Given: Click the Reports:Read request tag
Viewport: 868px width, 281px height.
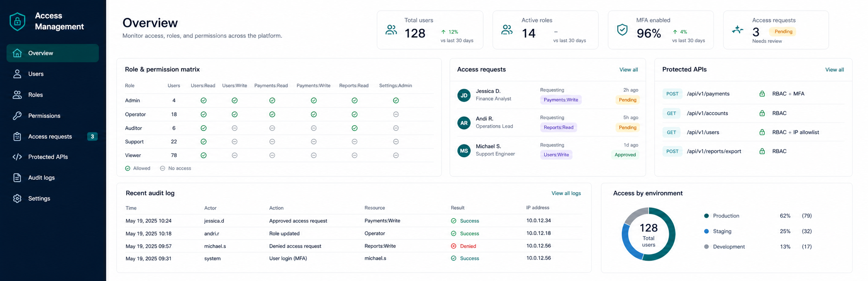Looking at the screenshot, I should pyautogui.click(x=558, y=127).
